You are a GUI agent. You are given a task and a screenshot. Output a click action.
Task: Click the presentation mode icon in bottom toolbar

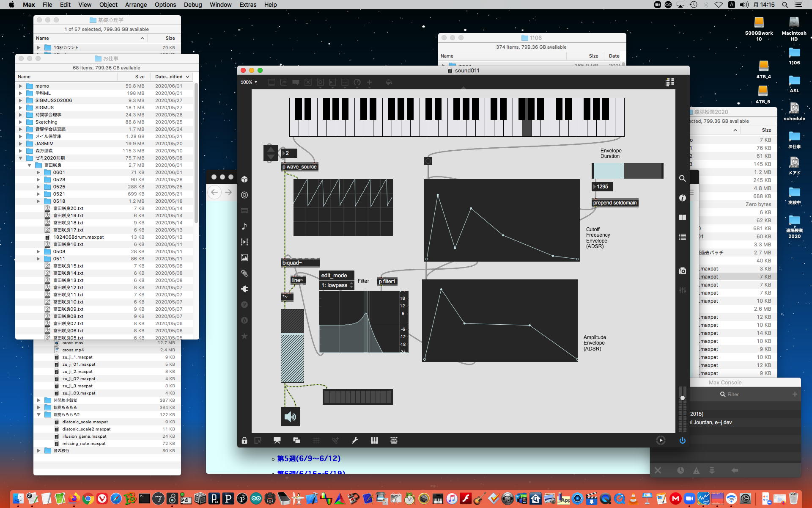(x=277, y=440)
